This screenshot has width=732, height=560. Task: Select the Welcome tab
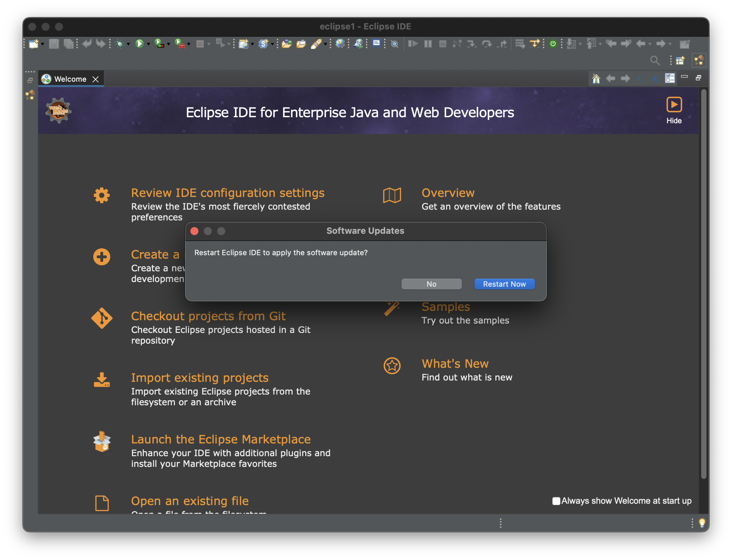click(70, 79)
